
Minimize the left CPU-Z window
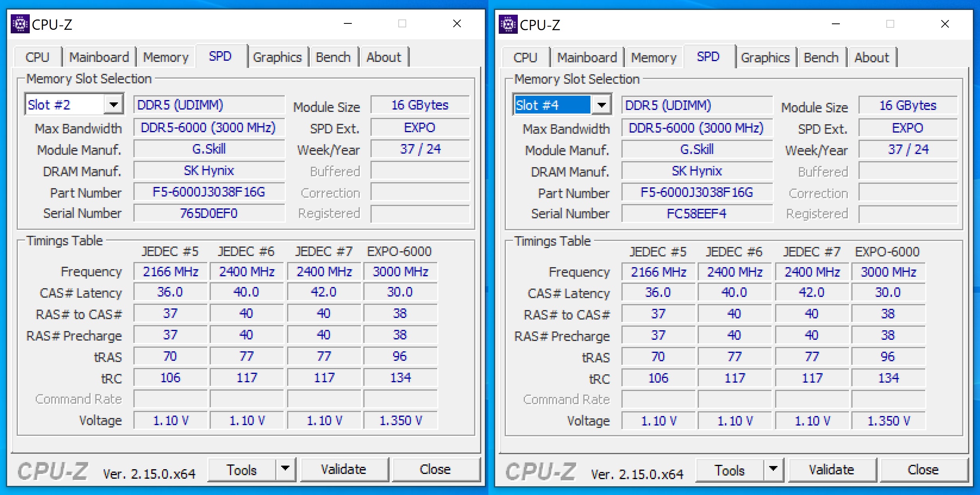click(348, 24)
